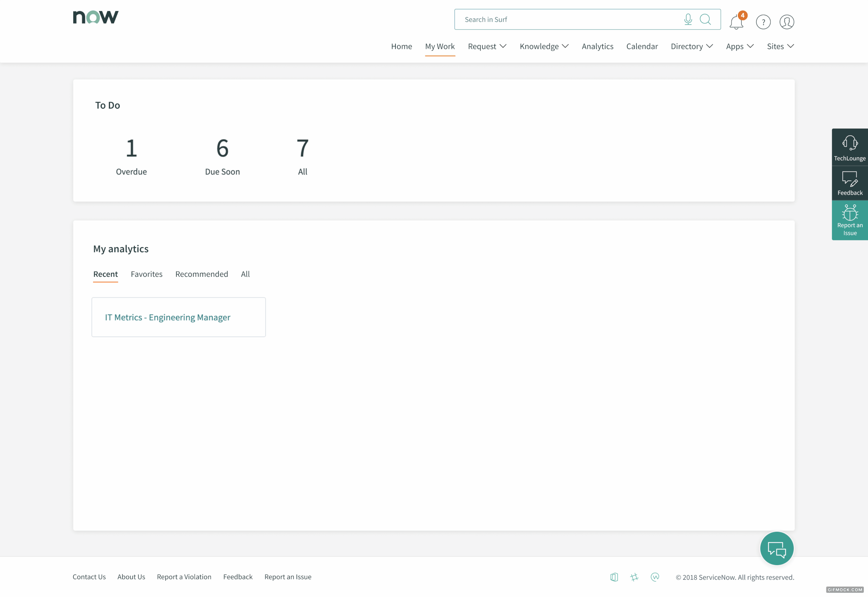This screenshot has height=597, width=868.
Task: Click the magnifying glass search icon
Action: (705, 19)
